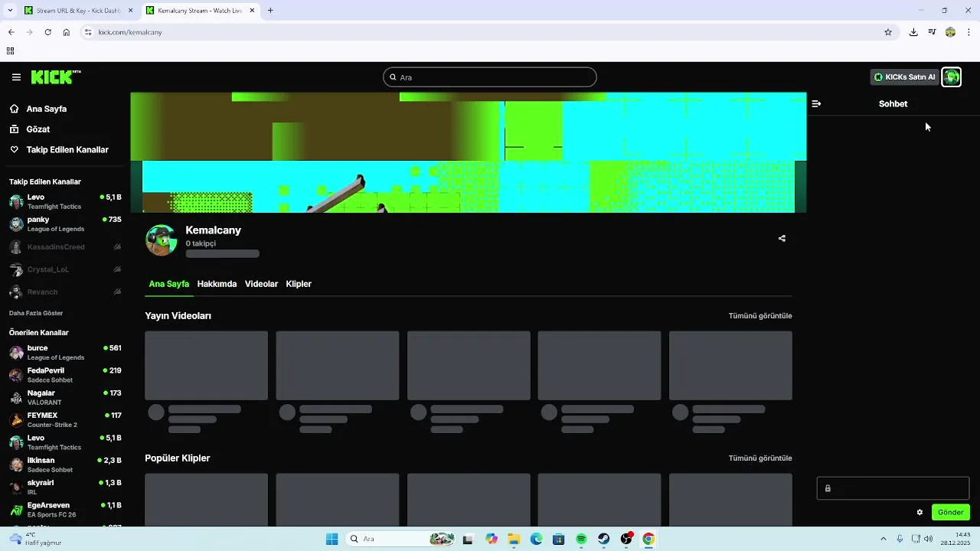Click the browser home button
The image size is (980, 551).
[67, 32]
